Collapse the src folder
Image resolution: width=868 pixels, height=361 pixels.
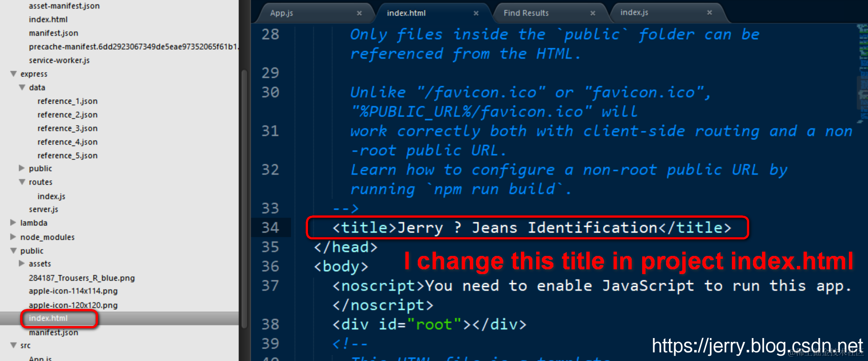(14, 345)
